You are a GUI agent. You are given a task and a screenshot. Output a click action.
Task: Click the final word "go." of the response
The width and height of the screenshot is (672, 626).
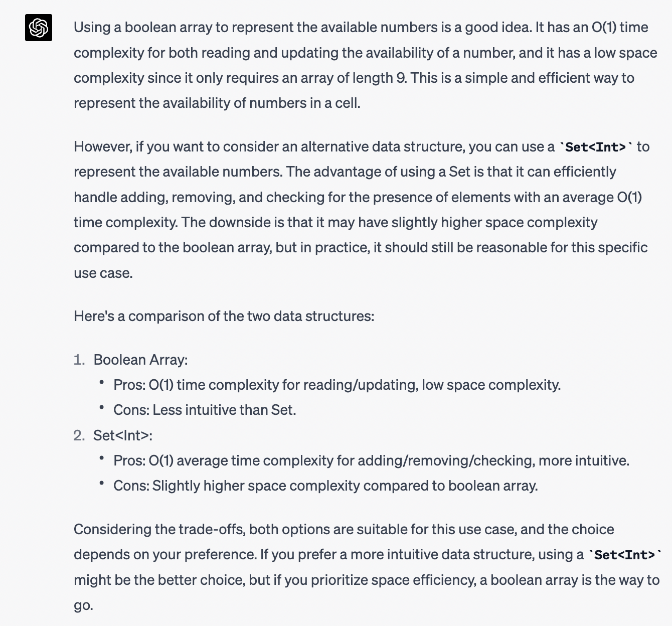[x=83, y=605]
